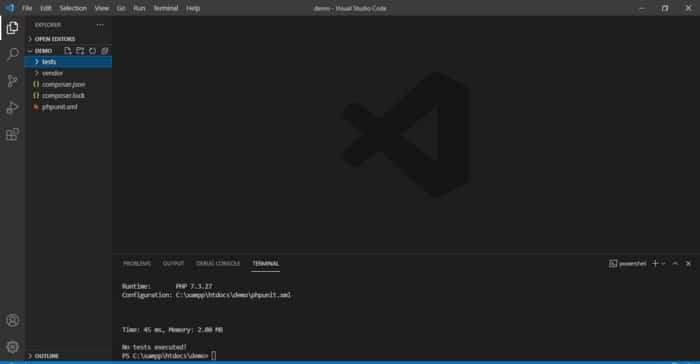Click the VS Code logo in title bar
The width and height of the screenshot is (700, 364).
[x=10, y=8]
